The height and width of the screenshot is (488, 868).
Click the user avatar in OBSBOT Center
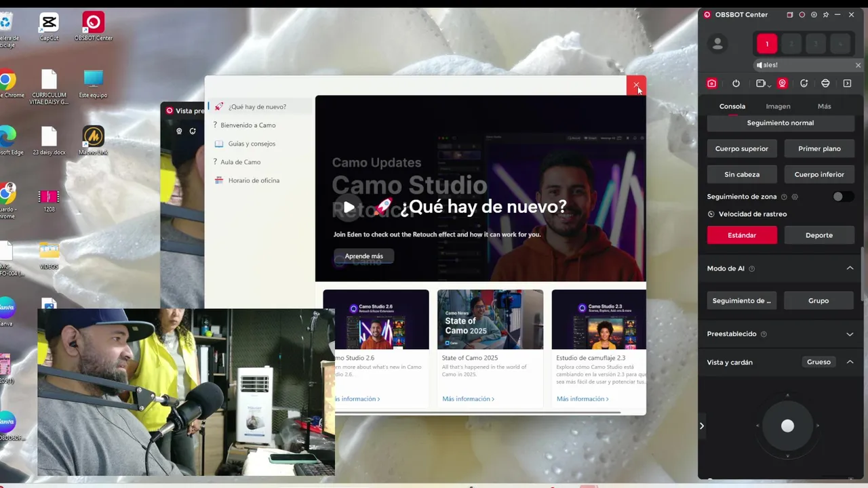(717, 44)
